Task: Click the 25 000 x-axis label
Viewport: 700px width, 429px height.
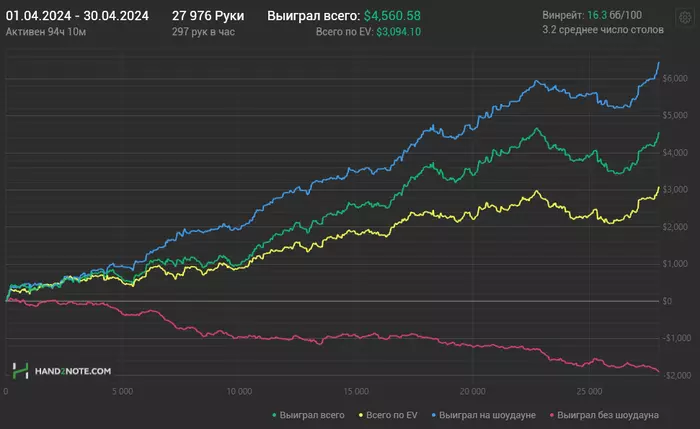Action: (589, 392)
